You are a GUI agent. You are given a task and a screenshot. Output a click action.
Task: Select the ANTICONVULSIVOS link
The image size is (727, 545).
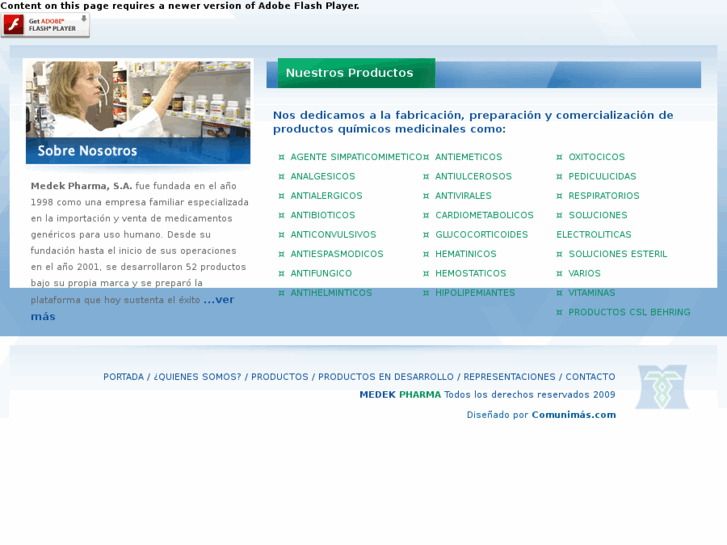pos(333,235)
